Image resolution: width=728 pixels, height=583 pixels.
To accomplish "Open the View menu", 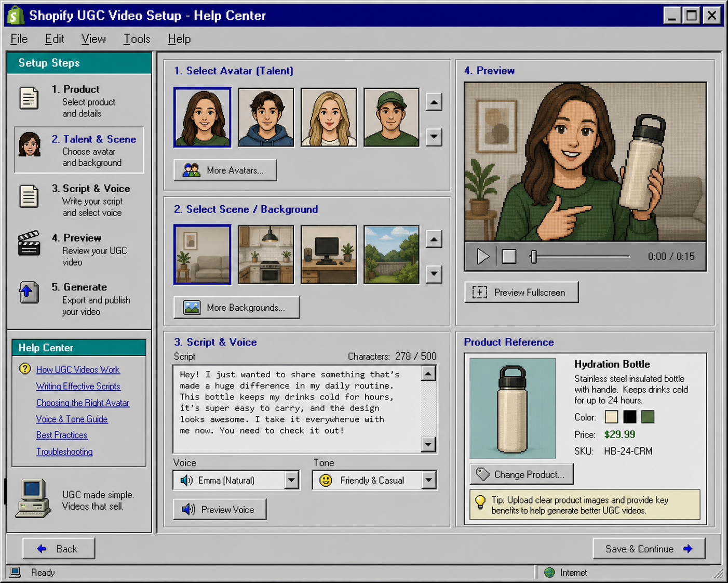I will coord(93,39).
